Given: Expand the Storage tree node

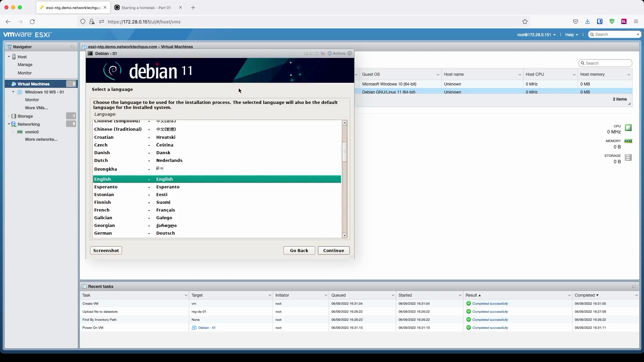Looking at the screenshot, I should tap(9, 116).
